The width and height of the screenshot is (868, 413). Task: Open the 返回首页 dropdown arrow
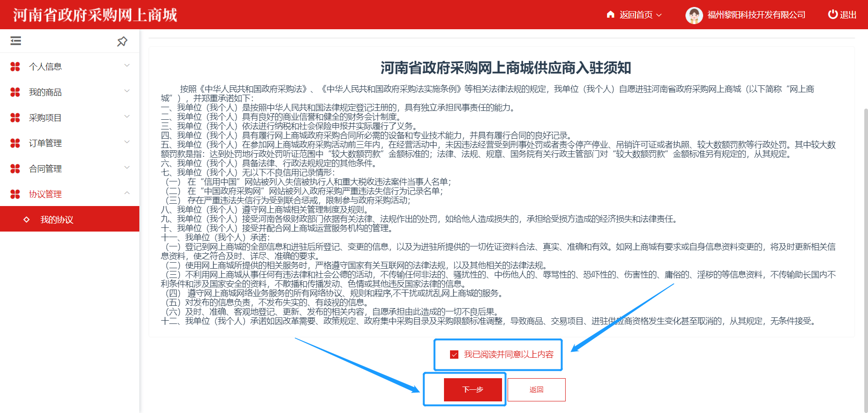(x=659, y=15)
